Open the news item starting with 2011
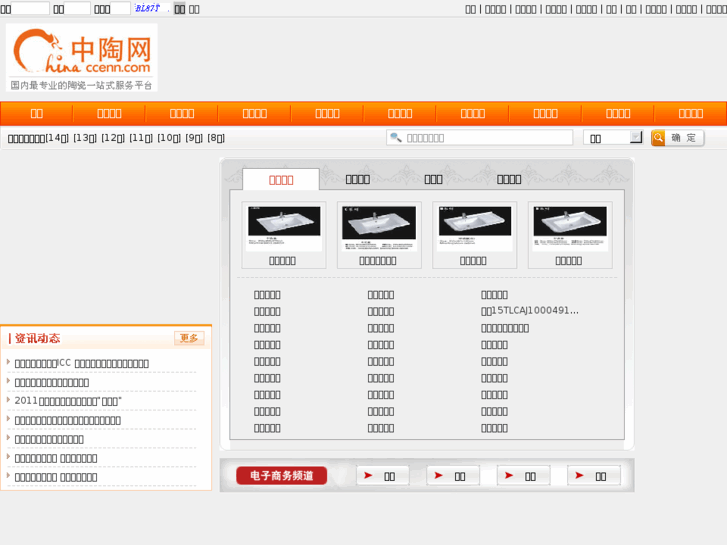Viewport: 727px width, 545px height. 68,401
